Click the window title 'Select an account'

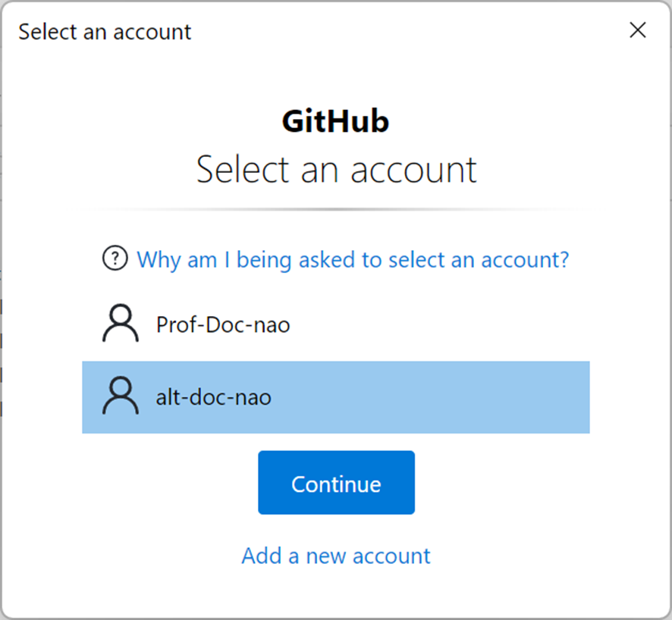click(105, 32)
